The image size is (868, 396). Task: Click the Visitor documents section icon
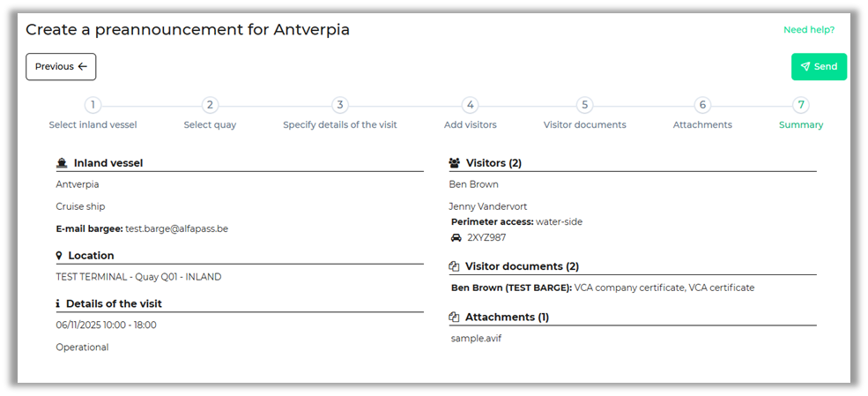click(455, 266)
